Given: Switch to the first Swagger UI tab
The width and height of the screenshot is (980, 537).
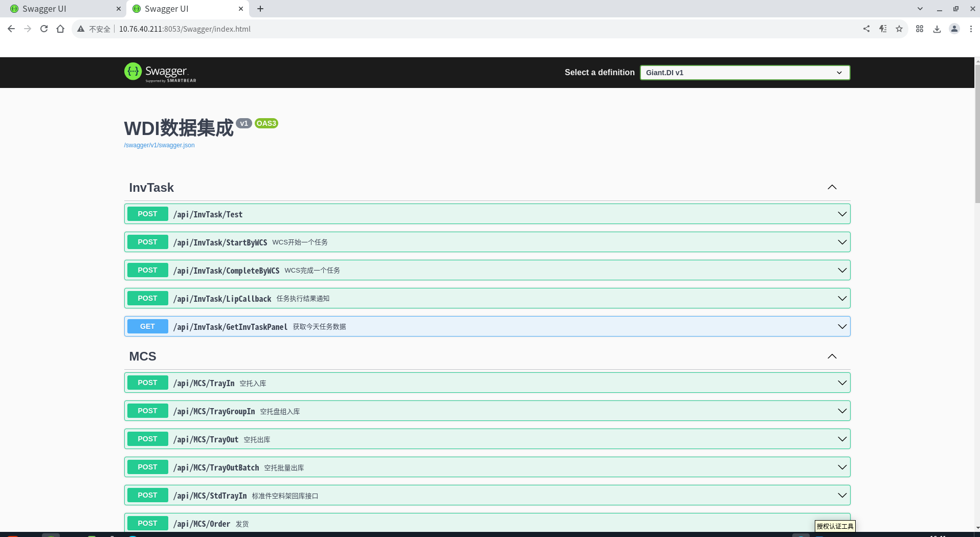Looking at the screenshot, I should click(64, 9).
